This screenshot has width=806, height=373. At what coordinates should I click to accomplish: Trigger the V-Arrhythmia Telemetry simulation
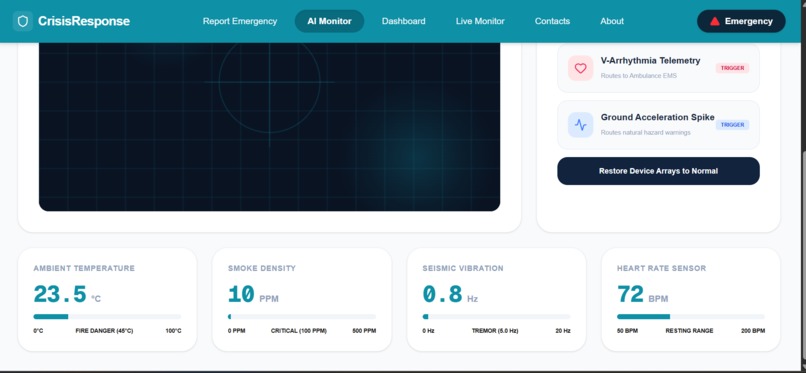[x=732, y=68]
